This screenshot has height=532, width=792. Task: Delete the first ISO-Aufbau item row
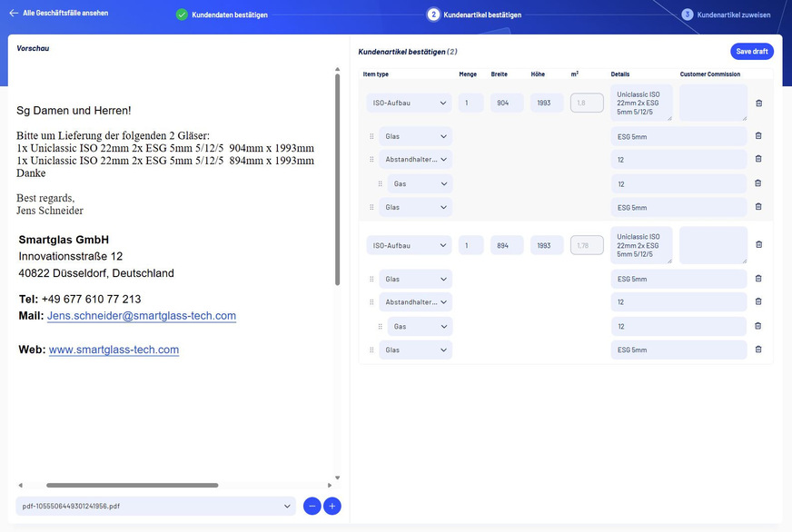tap(758, 103)
